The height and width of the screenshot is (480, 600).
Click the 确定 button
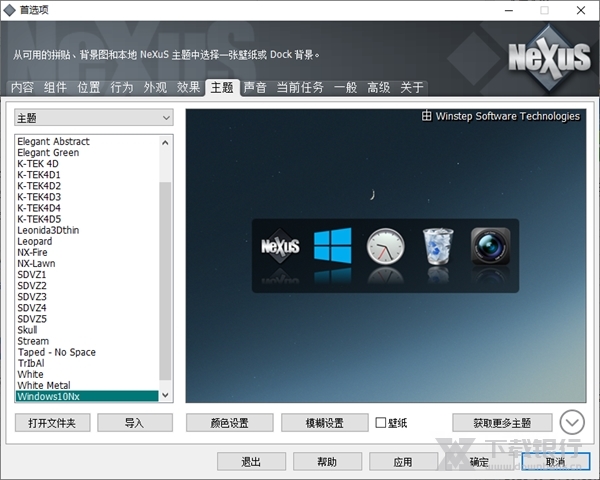click(479, 462)
